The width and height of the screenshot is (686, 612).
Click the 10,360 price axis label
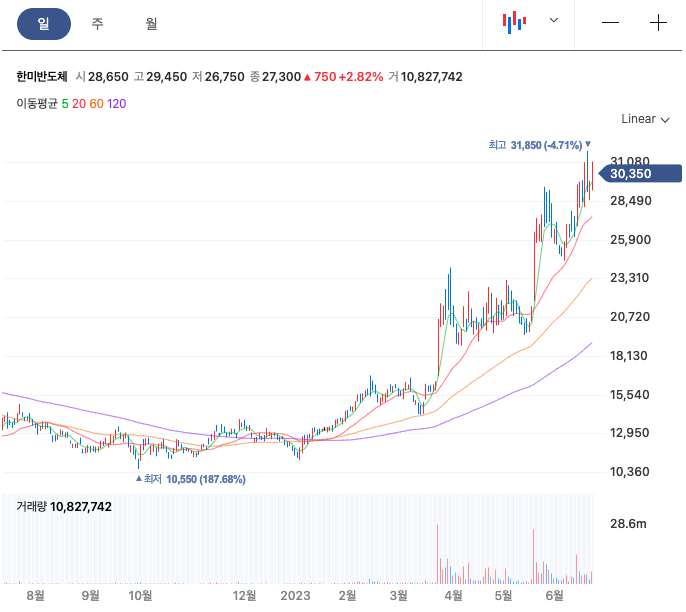[630, 472]
